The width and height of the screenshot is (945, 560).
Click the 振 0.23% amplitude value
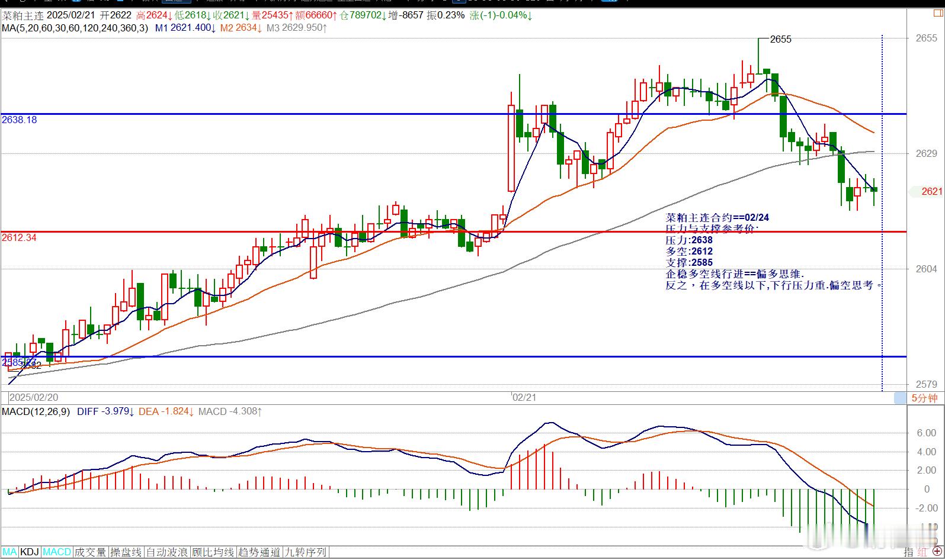(x=446, y=15)
